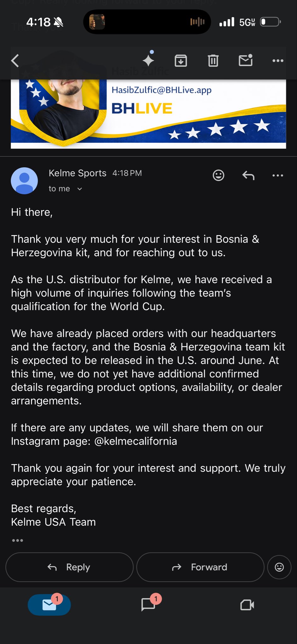Viewport: 297px width, 644px height.
Task: Tap the Gemini sparkle summarize icon
Action: [148, 60]
